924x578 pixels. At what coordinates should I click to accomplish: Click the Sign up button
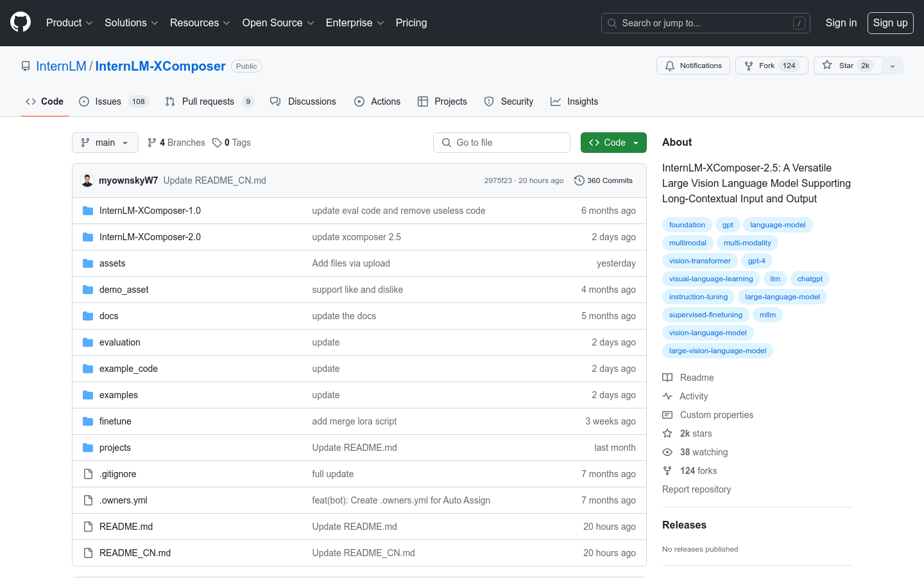click(890, 22)
